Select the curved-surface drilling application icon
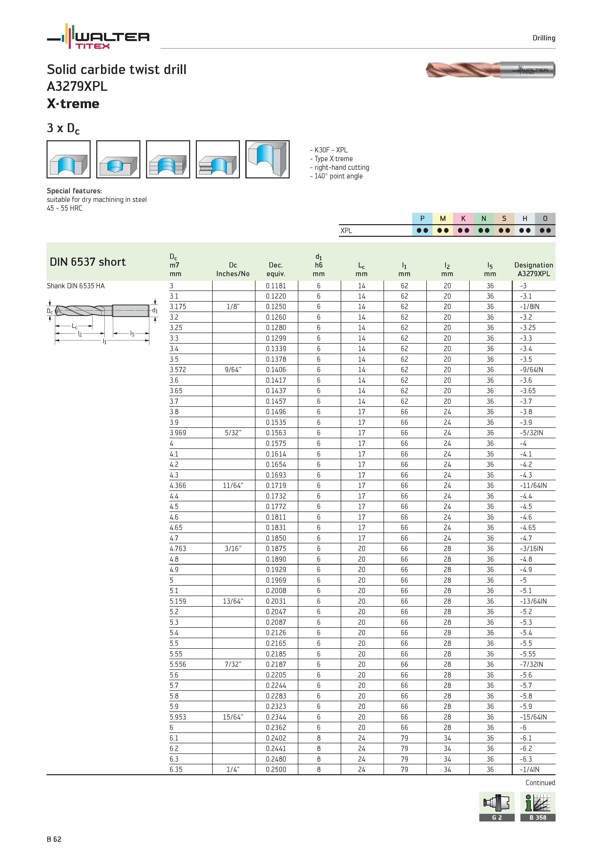Screen dimensions: 614x868 click(267, 159)
